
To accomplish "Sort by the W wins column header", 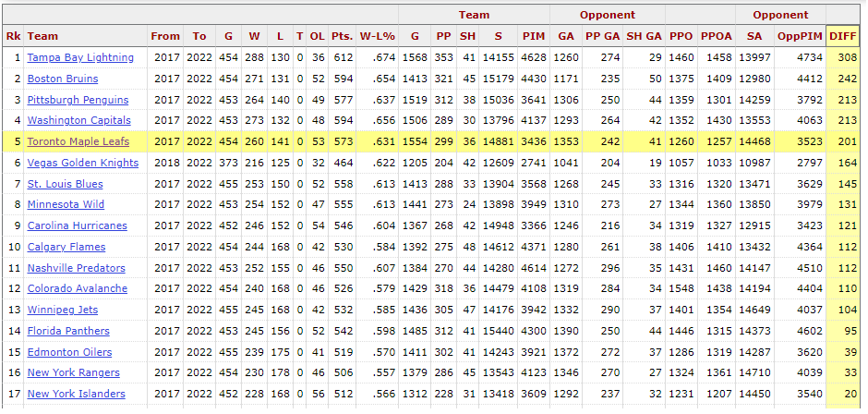I will [254, 36].
